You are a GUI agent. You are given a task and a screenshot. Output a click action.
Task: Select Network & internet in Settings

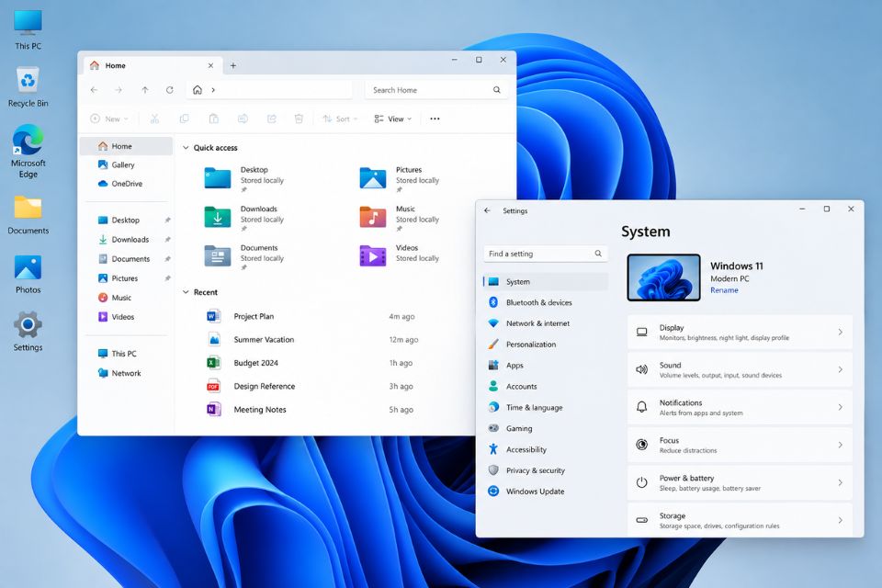tap(546, 323)
